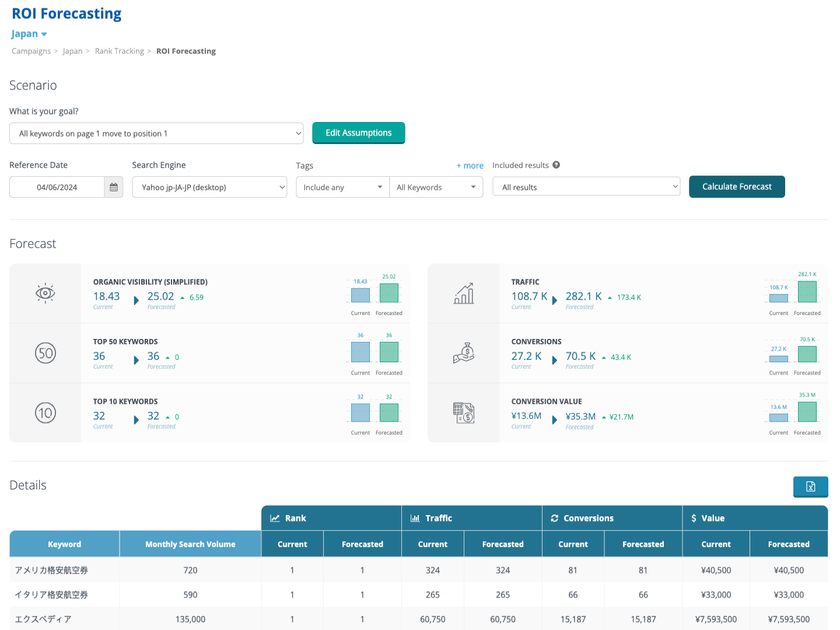Image resolution: width=840 pixels, height=630 pixels.
Task: Click the arrow between Traffic current and forecasted
Action: (555, 300)
